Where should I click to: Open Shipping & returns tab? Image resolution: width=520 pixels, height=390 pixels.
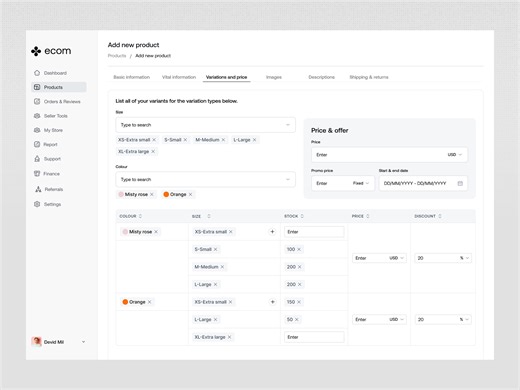point(369,77)
